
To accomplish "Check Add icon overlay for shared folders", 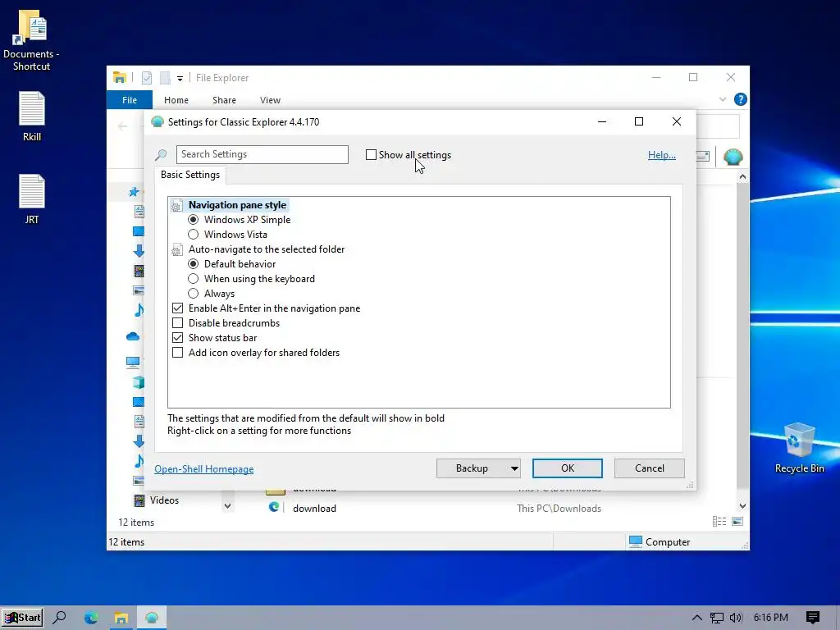I will (177, 353).
